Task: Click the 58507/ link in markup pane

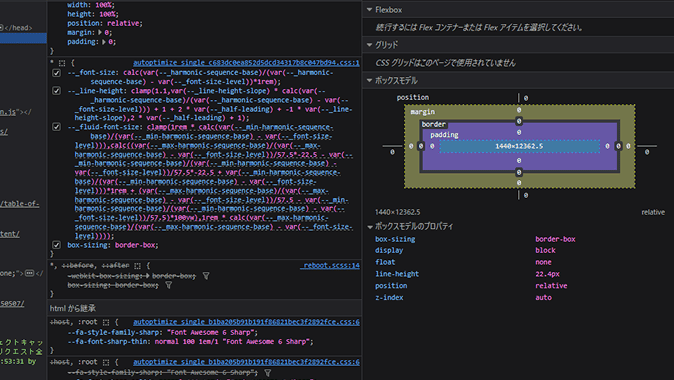Action: (x=12, y=303)
